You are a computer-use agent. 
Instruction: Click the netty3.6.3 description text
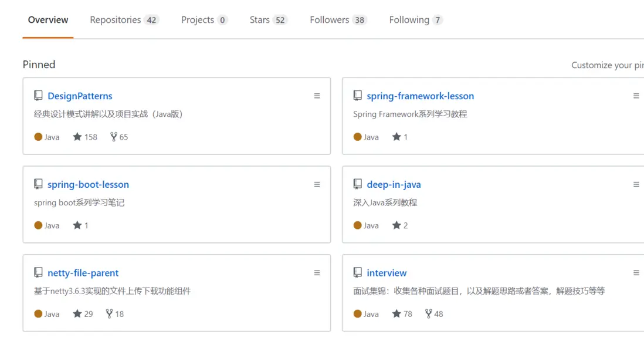112,291
